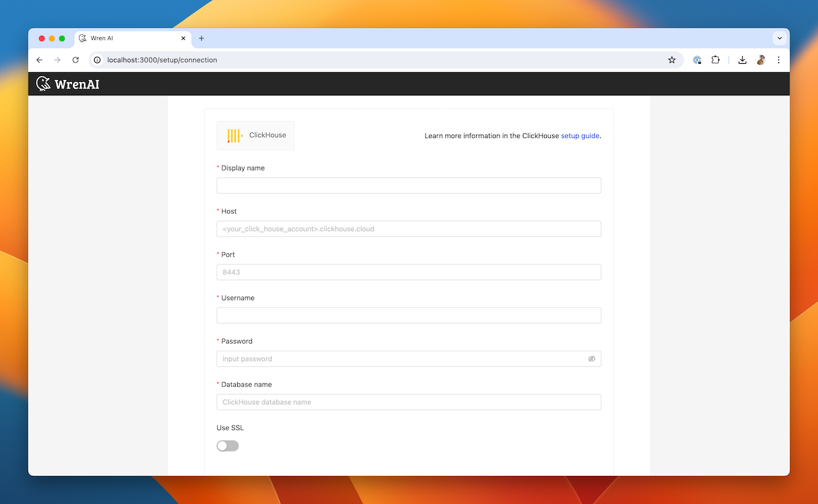Expand the tab search dropdown arrow

point(780,38)
